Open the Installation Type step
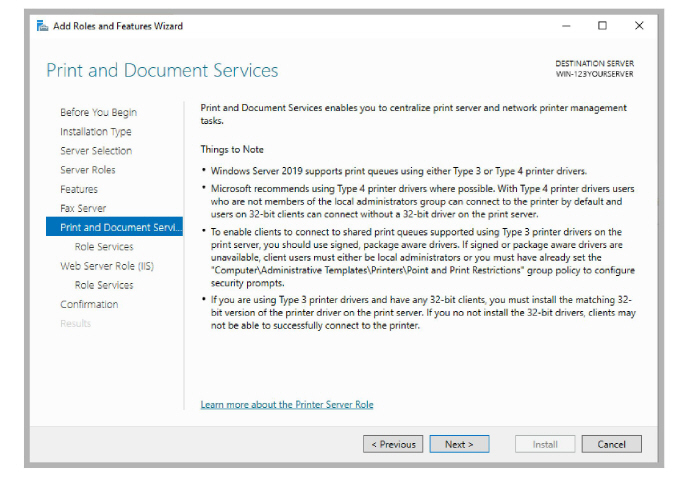 pyautogui.click(x=96, y=132)
